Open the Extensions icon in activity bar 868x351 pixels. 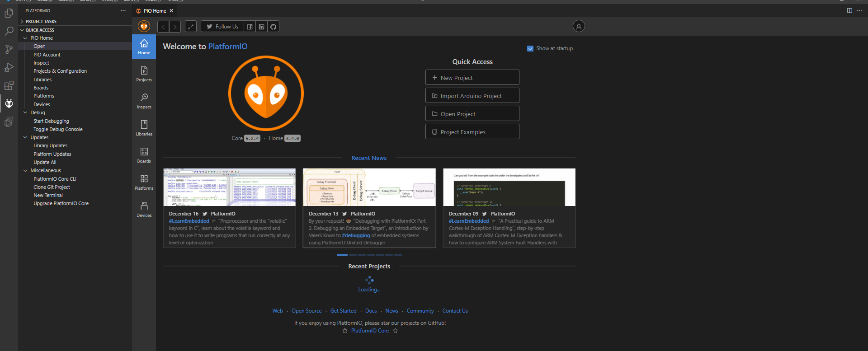click(9, 85)
